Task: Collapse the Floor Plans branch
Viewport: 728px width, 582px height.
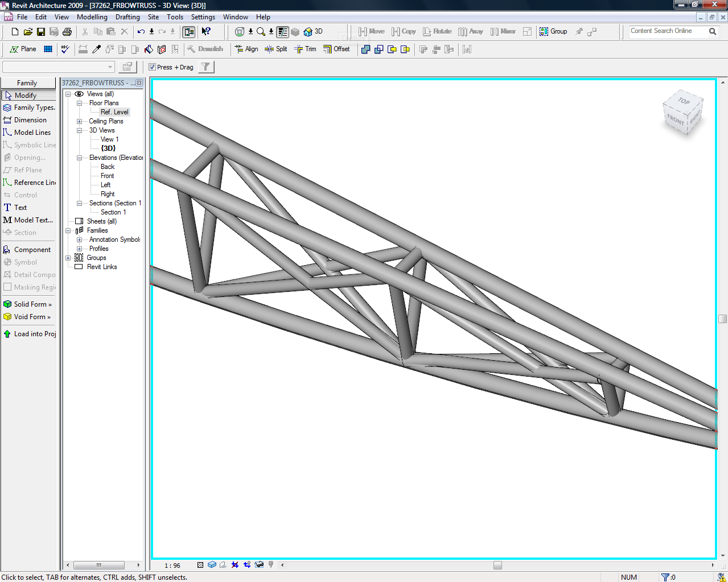Action: pyautogui.click(x=79, y=102)
